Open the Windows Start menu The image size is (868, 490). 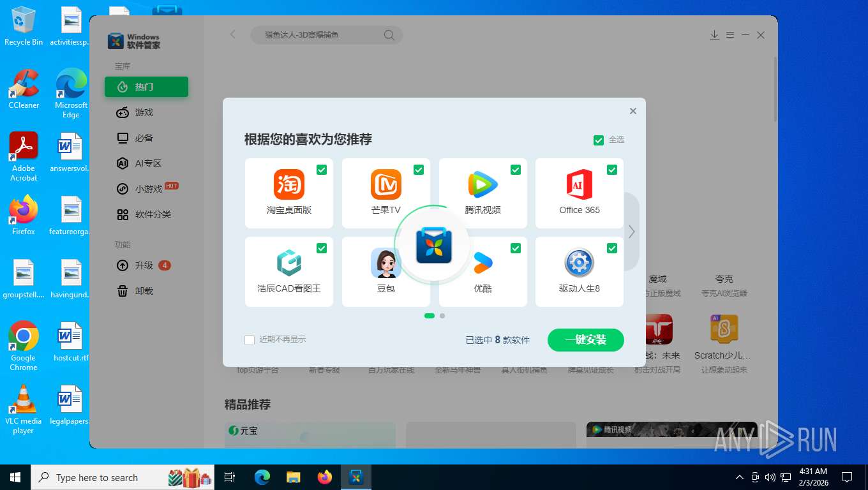click(x=15, y=477)
